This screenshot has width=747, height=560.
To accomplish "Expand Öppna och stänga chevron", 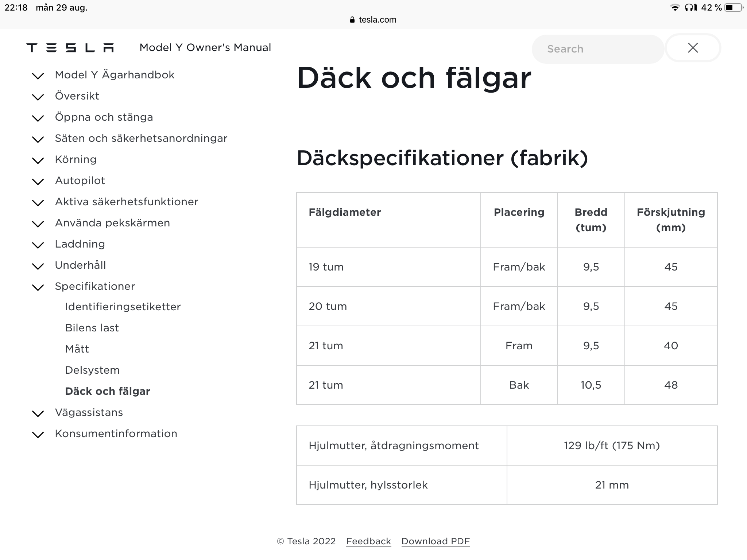I will [x=38, y=118].
